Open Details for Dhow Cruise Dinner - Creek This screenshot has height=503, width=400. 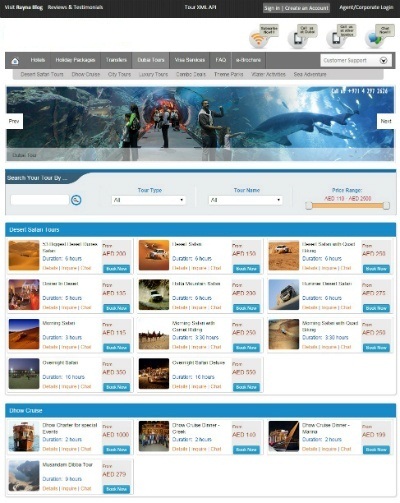pyautogui.click(x=180, y=449)
